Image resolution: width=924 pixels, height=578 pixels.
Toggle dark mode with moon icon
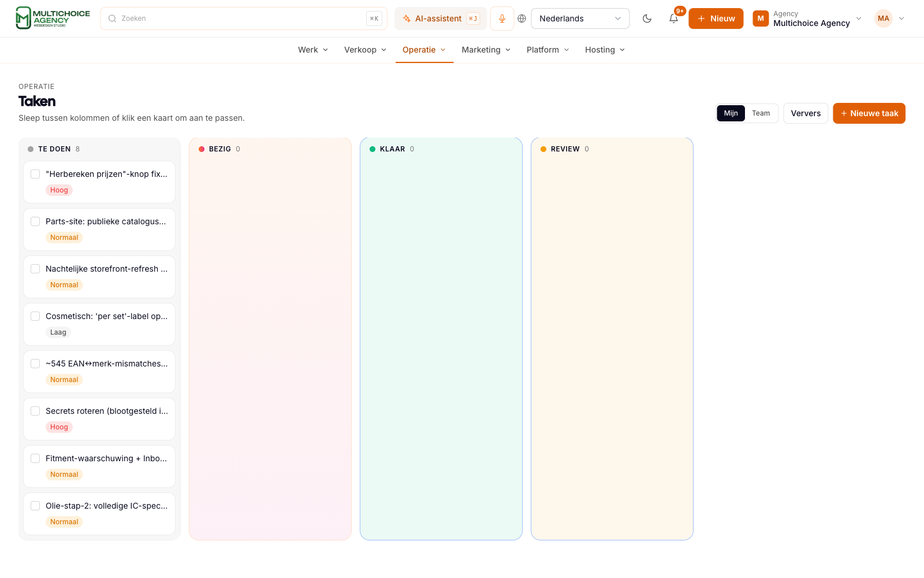647,18
